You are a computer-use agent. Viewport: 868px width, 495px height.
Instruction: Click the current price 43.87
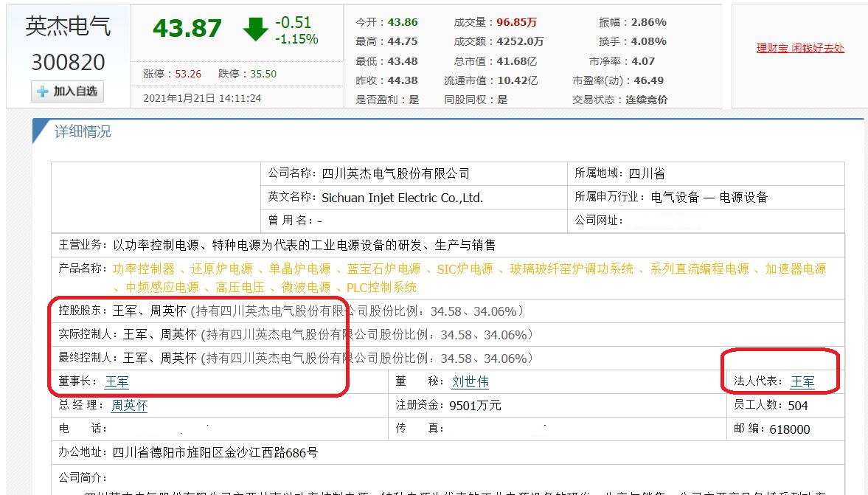(187, 28)
